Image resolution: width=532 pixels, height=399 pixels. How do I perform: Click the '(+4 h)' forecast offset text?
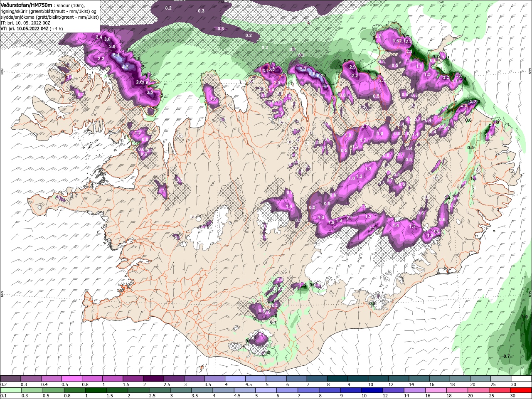click(57, 29)
